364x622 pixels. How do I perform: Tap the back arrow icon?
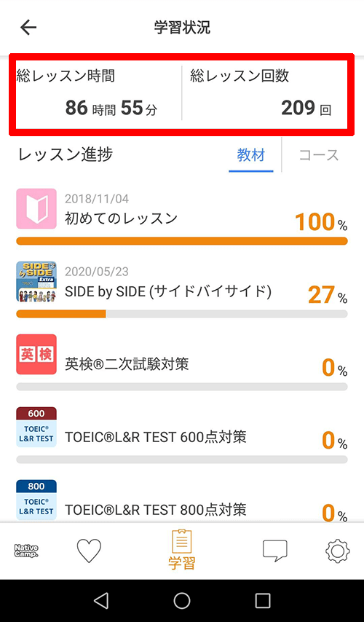(28, 28)
